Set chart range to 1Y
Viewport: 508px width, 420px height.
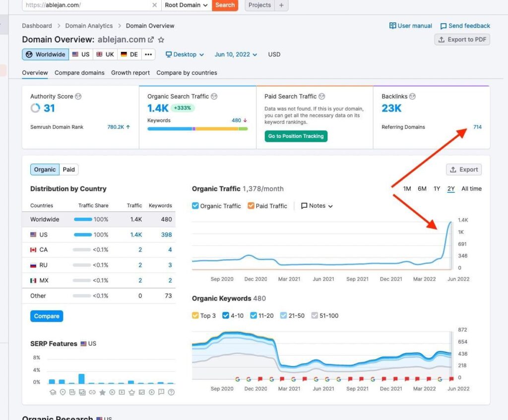437,188
